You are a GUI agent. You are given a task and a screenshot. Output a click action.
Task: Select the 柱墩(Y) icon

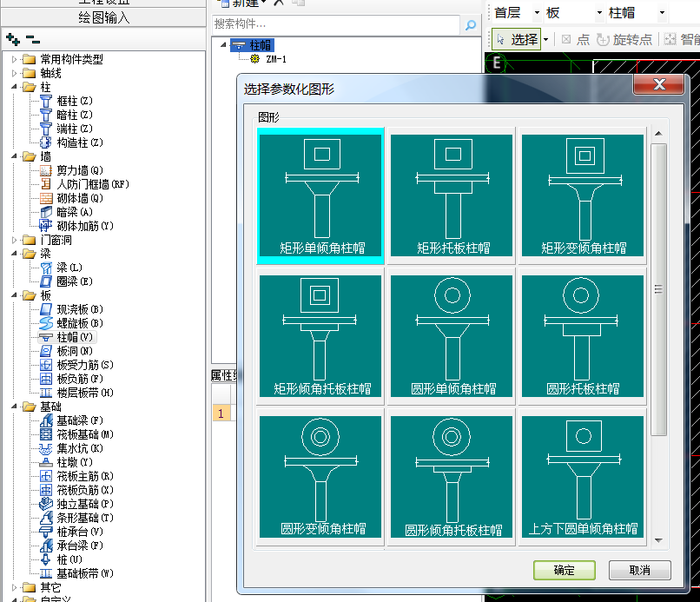pyautogui.click(x=46, y=462)
